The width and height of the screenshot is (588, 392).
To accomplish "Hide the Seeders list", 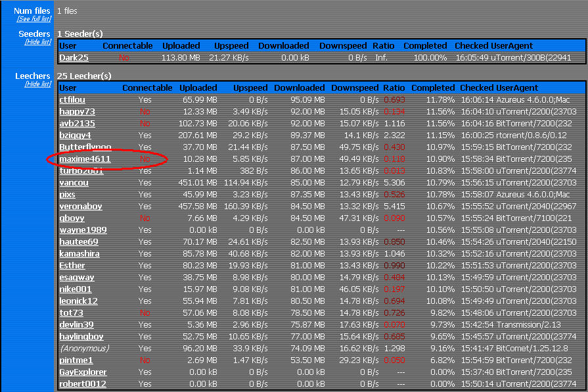I will 37,41.
